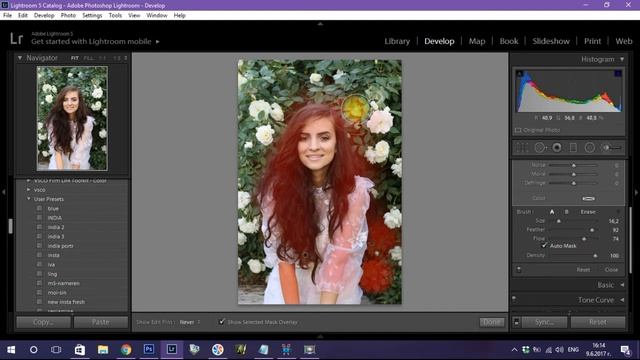Viewport: 640px width, 360px height.
Task: Select brush B
Action: (567, 212)
